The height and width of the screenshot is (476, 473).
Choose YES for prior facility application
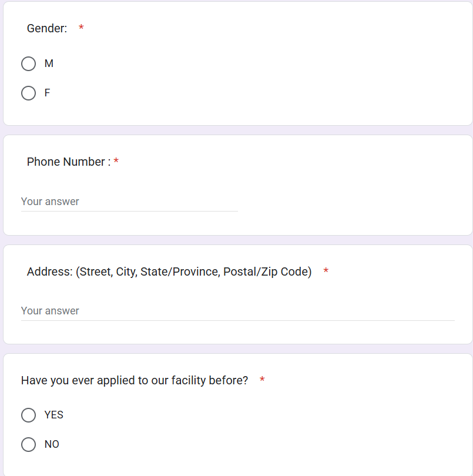pos(28,415)
